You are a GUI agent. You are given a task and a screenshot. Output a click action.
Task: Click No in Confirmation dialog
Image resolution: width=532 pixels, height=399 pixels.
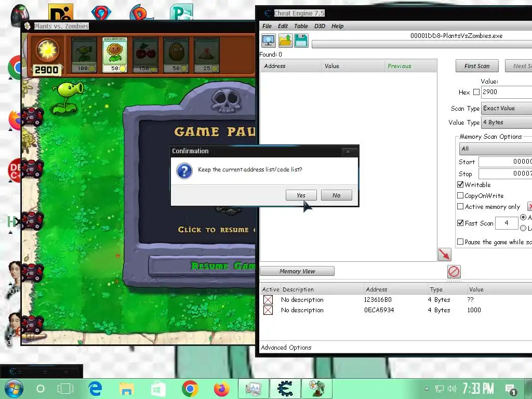pyautogui.click(x=337, y=195)
